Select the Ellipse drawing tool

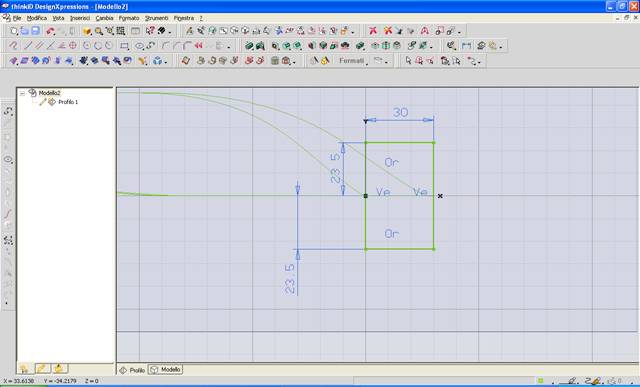139,46
